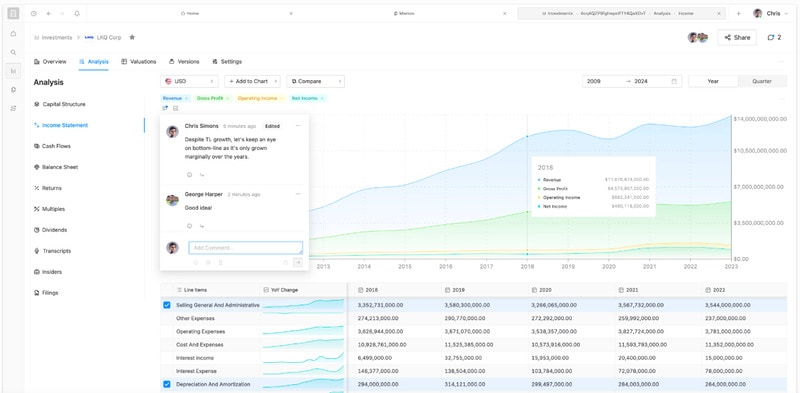Click the home icon in left sidebar
Viewport: 800px width, 393px height.
(x=13, y=34)
